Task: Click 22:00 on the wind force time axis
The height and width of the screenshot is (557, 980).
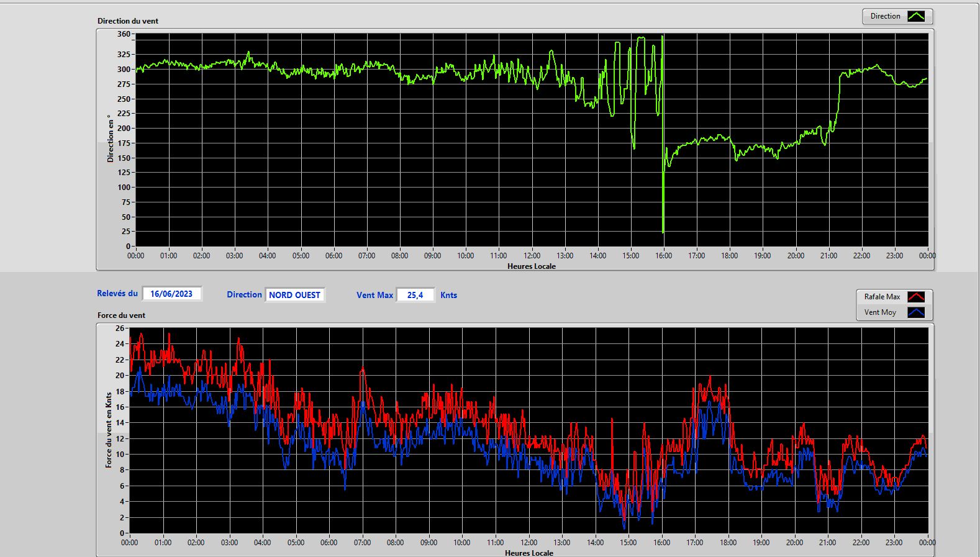Action: pyautogui.click(x=861, y=543)
